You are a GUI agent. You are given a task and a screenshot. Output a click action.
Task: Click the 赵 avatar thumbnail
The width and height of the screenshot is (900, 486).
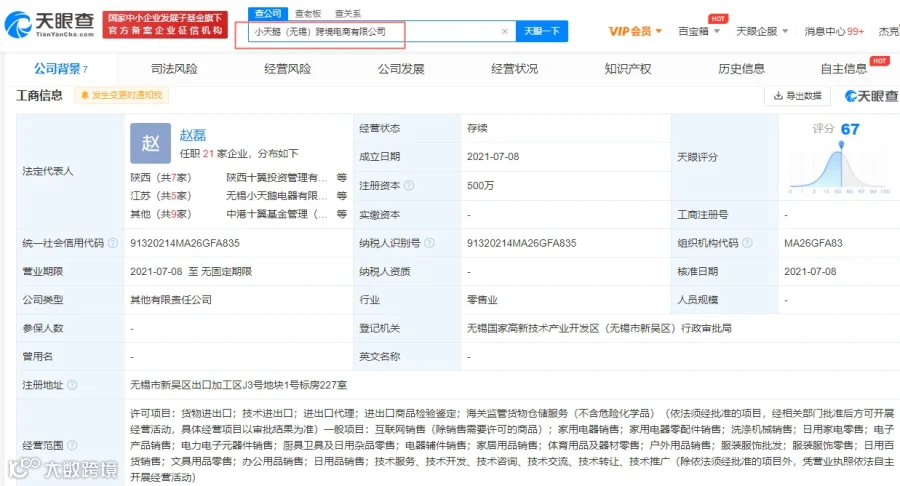coord(150,143)
